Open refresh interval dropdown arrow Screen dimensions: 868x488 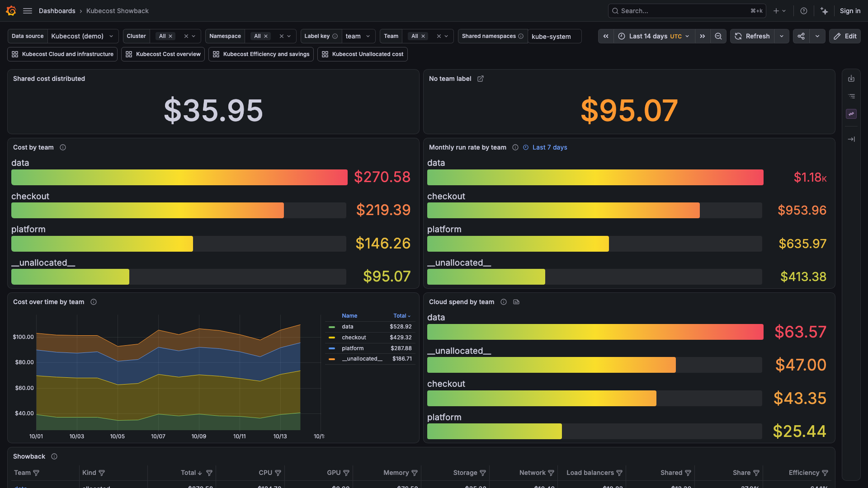click(x=782, y=36)
